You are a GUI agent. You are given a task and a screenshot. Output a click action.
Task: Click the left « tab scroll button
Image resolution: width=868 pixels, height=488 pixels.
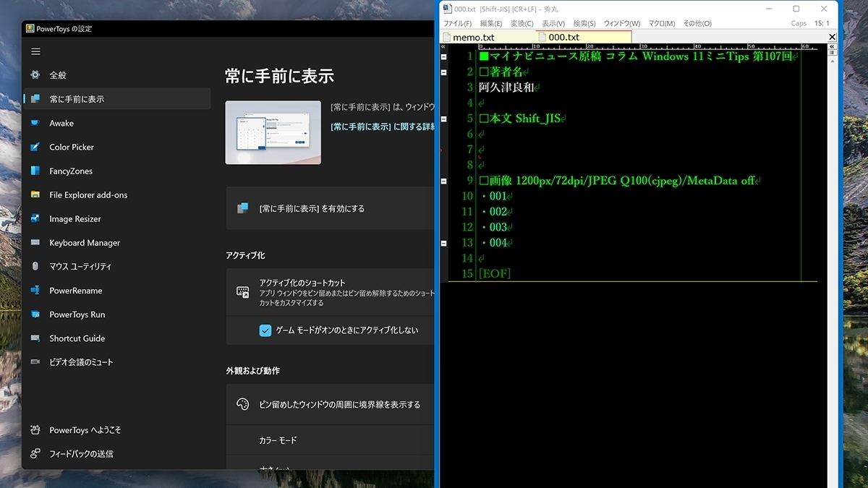tap(443, 46)
